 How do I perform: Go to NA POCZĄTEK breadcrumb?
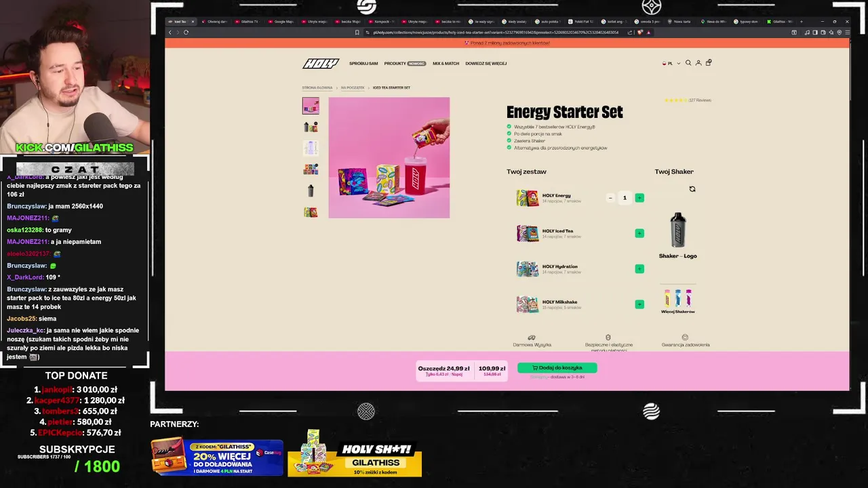[x=353, y=87]
